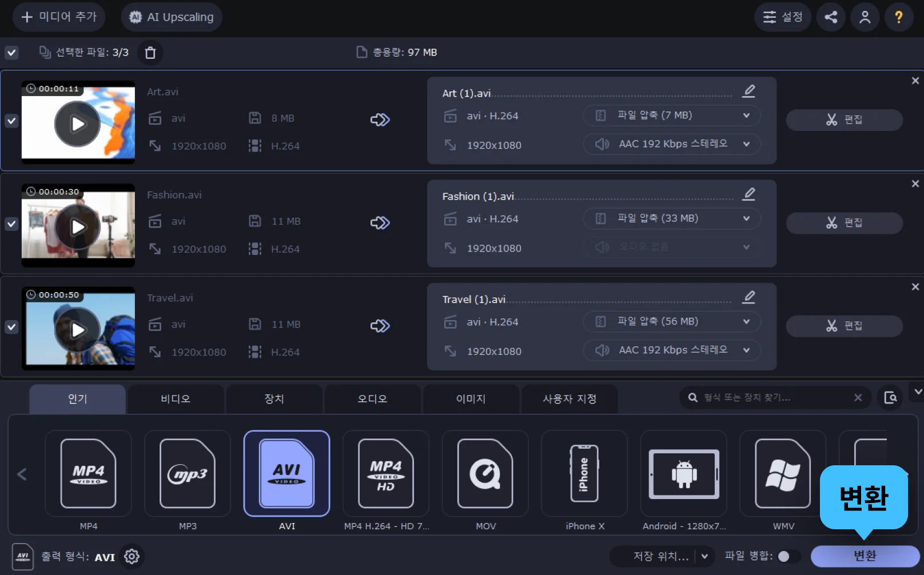Image resolution: width=924 pixels, height=575 pixels.
Task: Click device detection icon beside search
Action: pos(890,398)
